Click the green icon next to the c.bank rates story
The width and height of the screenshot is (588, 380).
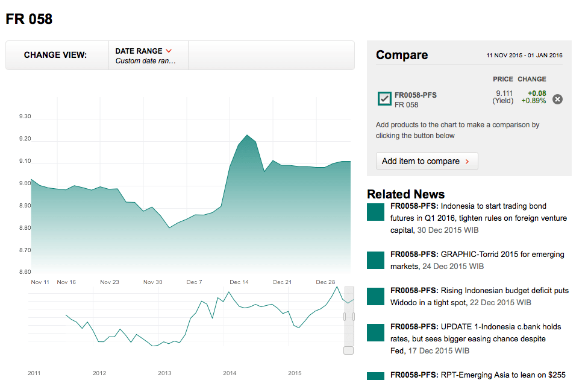(x=375, y=332)
